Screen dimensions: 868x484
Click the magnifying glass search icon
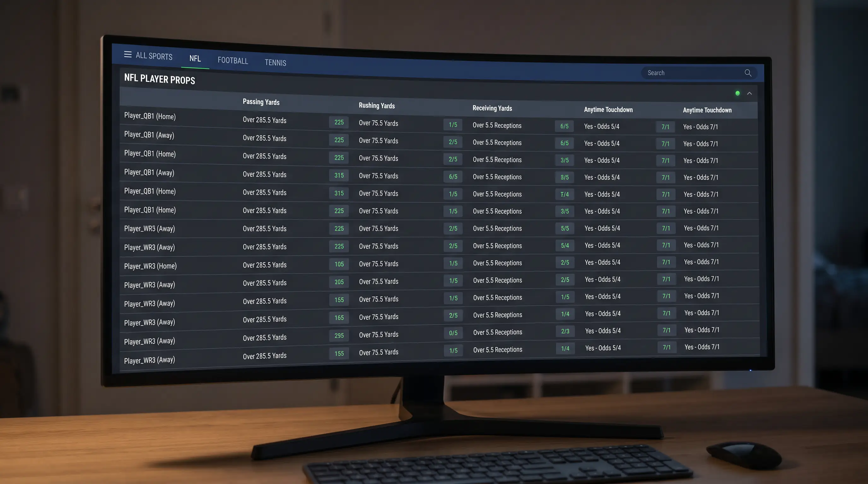(x=748, y=73)
